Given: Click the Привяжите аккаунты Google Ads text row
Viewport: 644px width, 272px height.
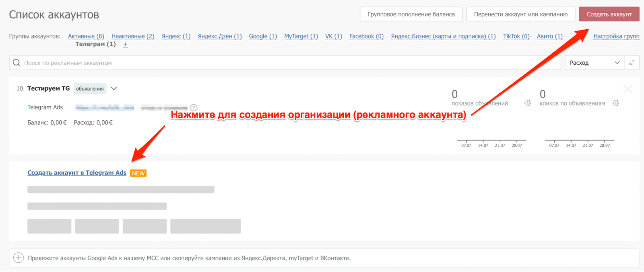Looking at the screenshot, I should click(189, 258).
